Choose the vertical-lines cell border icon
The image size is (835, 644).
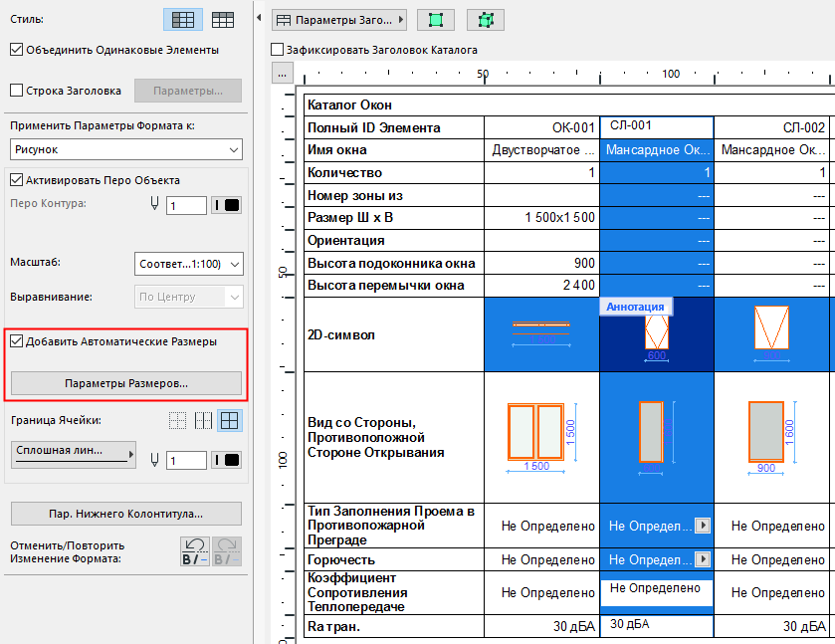point(203,421)
